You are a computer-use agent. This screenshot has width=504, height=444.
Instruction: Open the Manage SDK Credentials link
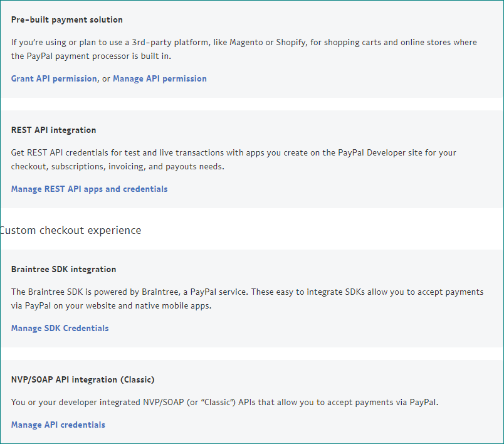[60, 328]
